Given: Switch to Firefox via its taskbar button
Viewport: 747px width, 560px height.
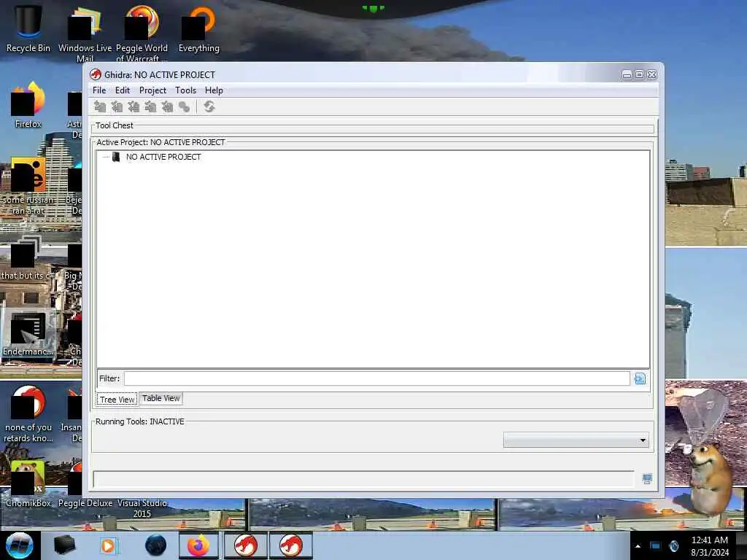Looking at the screenshot, I should click(x=198, y=545).
